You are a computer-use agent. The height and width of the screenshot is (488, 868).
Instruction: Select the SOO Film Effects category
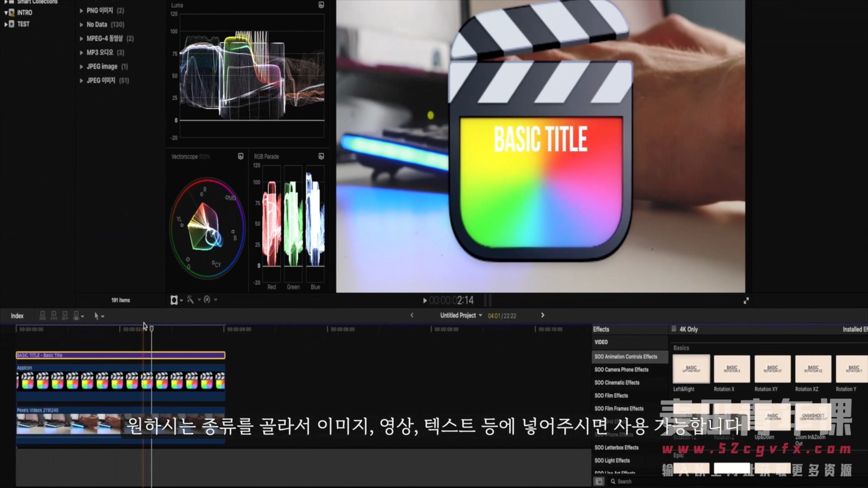pyautogui.click(x=611, y=395)
